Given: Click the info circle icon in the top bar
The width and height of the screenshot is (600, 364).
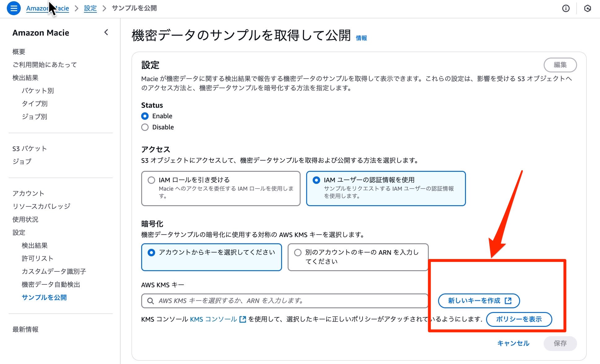Looking at the screenshot, I should point(566,8).
